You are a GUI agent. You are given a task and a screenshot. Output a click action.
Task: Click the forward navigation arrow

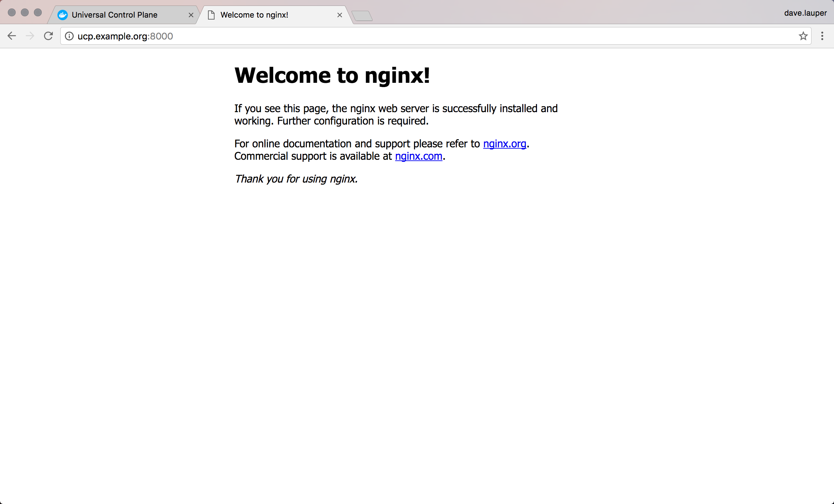tap(30, 36)
